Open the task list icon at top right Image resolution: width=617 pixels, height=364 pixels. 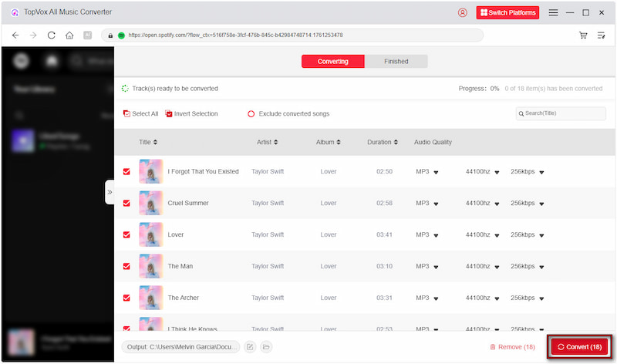[x=602, y=35]
